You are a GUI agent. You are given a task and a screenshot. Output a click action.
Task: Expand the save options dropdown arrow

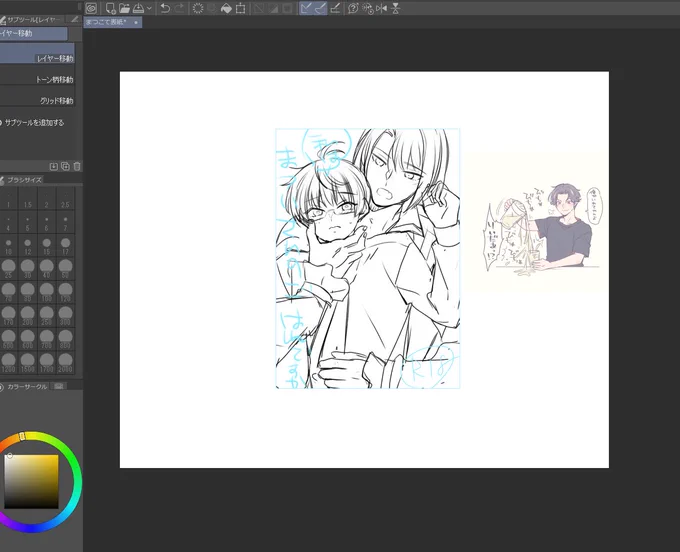click(149, 8)
